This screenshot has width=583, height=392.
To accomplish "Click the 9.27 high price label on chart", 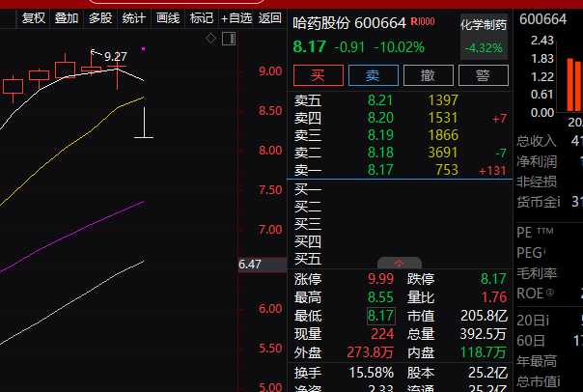I will tap(116, 57).
